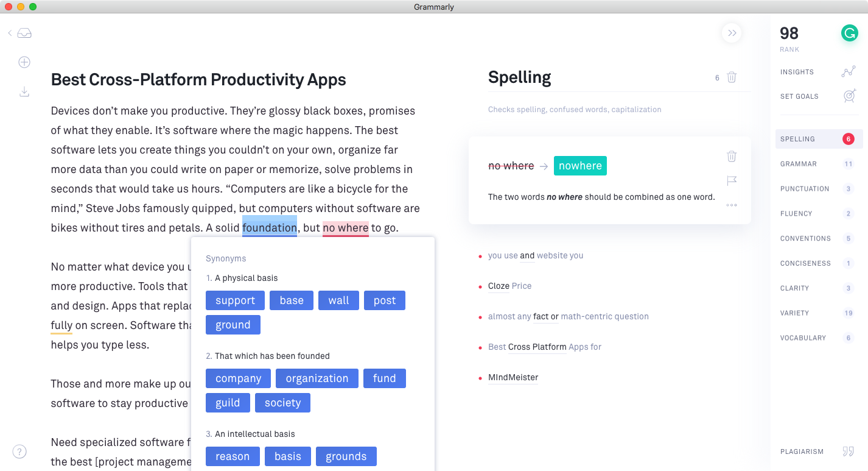Open the help question mark icon
868x471 pixels.
19,452
